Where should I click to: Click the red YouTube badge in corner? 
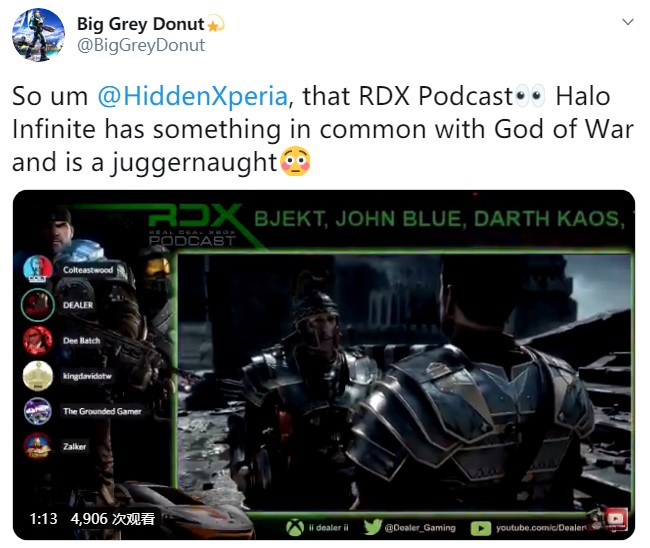[615, 519]
